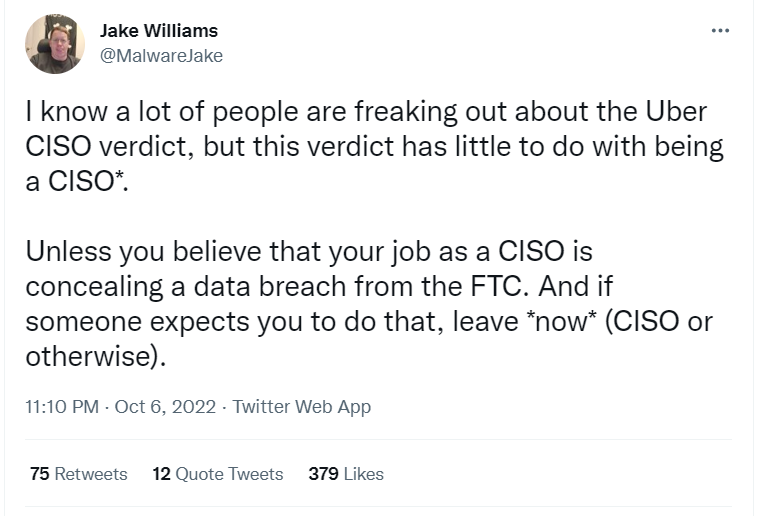This screenshot has width=759, height=516.
Task: Click the 11:10 PM timestamp
Action: [61, 407]
